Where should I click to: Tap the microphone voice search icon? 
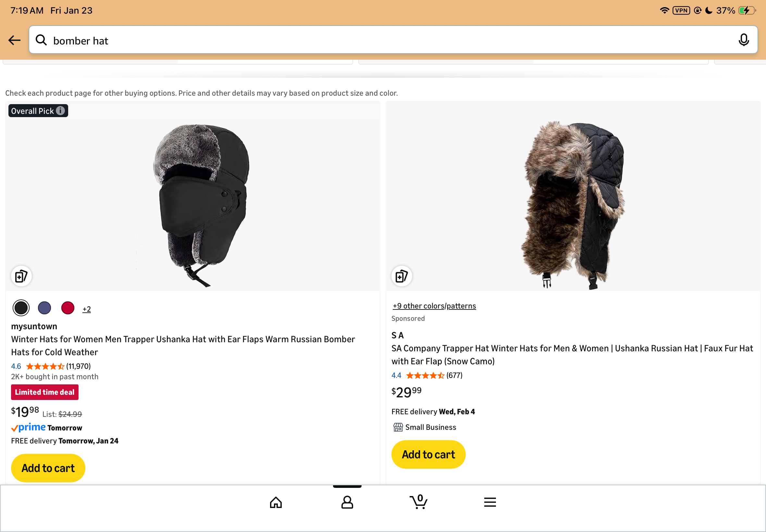pyautogui.click(x=743, y=40)
